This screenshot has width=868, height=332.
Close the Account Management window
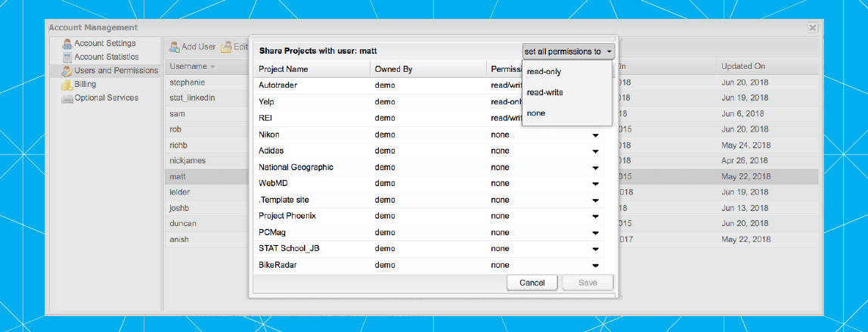tap(812, 28)
